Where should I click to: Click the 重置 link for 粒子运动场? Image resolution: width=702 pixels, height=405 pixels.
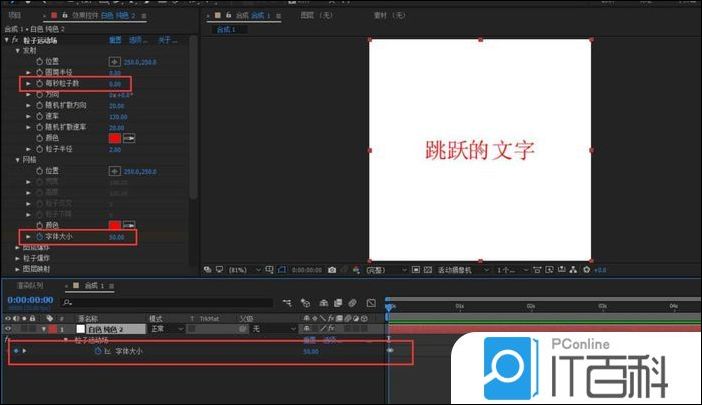[x=115, y=40]
